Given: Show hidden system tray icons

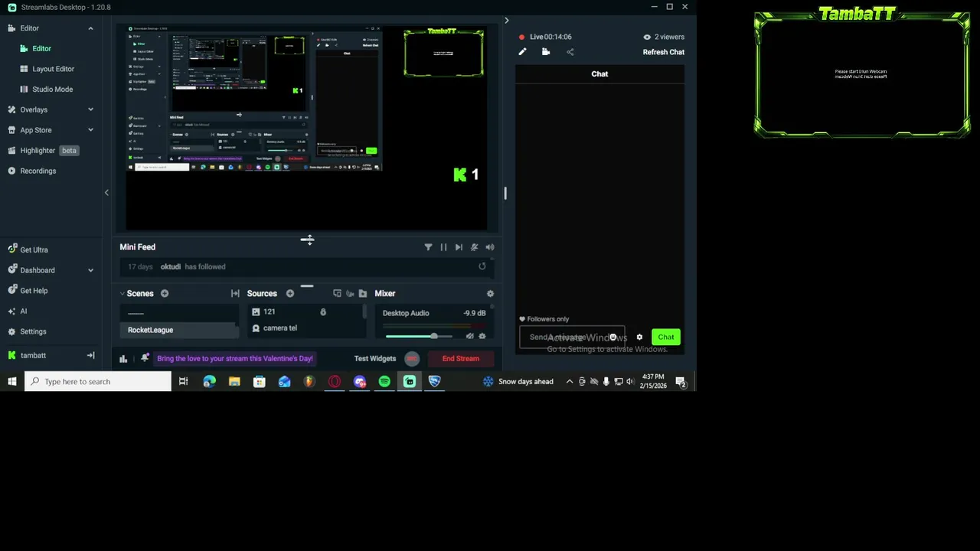Looking at the screenshot, I should coord(569,382).
